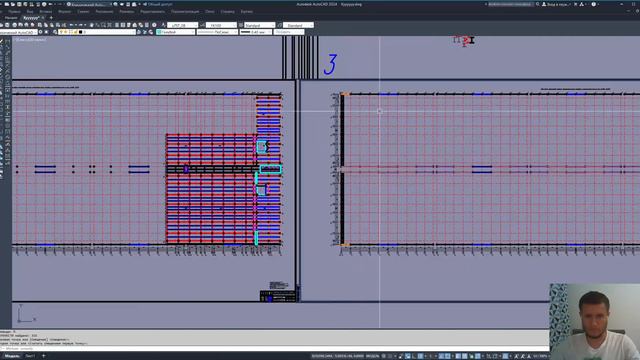
Task: Open the Properties palette icon
Action: pyautogui.click(x=117, y=25)
